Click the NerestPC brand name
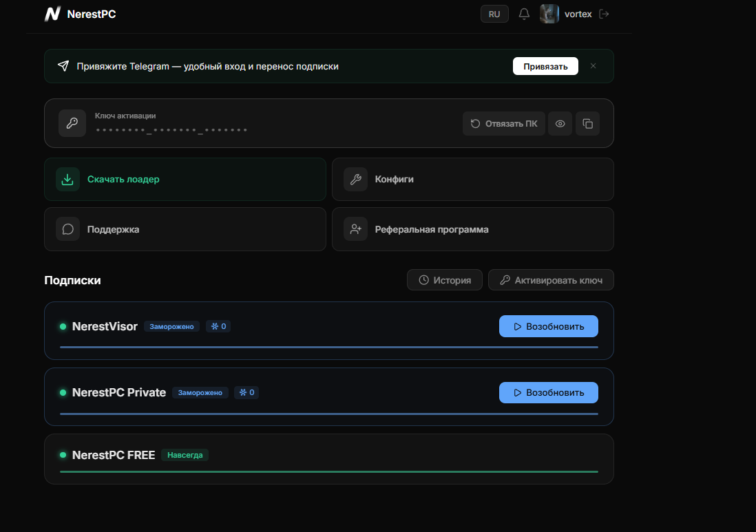The height and width of the screenshot is (532, 756). (x=92, y=14)
